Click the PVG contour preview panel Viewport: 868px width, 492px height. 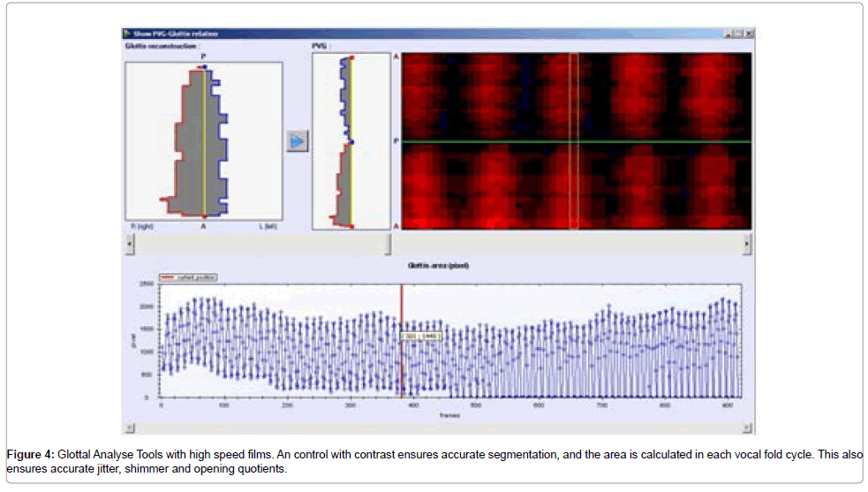point(351,141)
